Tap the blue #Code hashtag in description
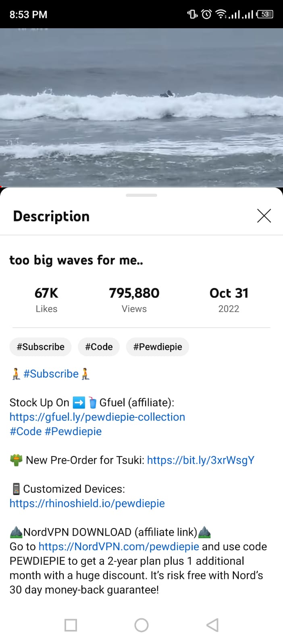This screenshot has height=644, width=283. click(x=25, y=431)
